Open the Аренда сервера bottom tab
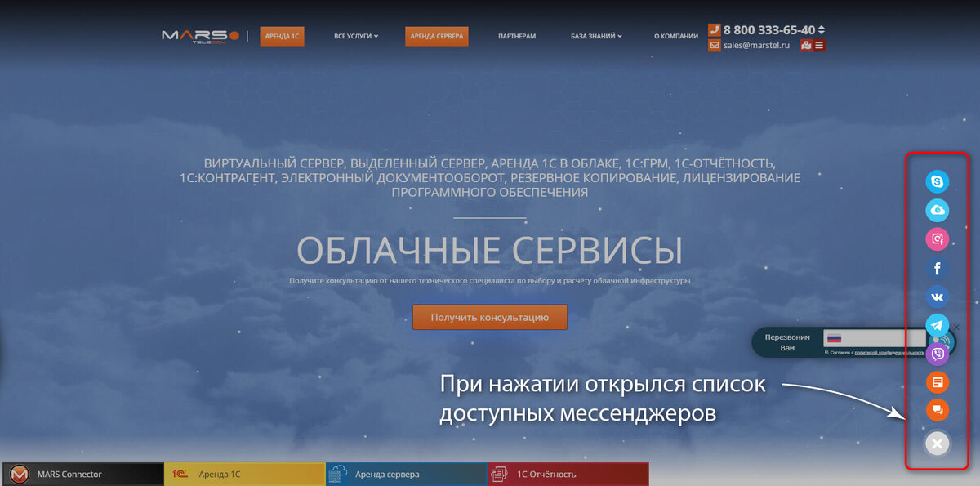The width and height of the screenshot is (980, 486). point(406,474)
